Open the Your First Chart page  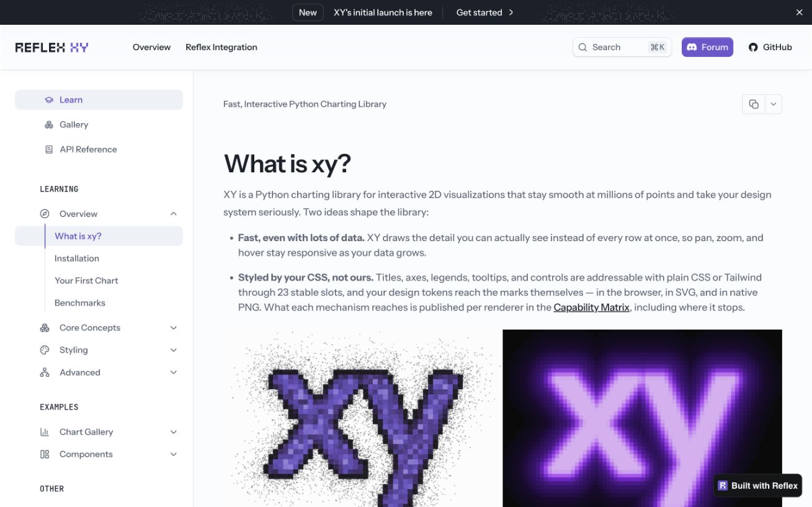(86, 281)
